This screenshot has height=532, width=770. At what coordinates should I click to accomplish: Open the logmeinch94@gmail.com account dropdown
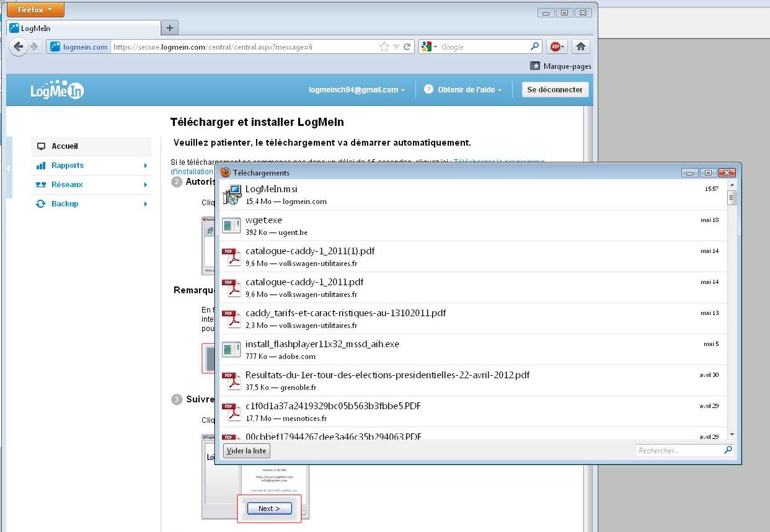[x=356, y=90]
